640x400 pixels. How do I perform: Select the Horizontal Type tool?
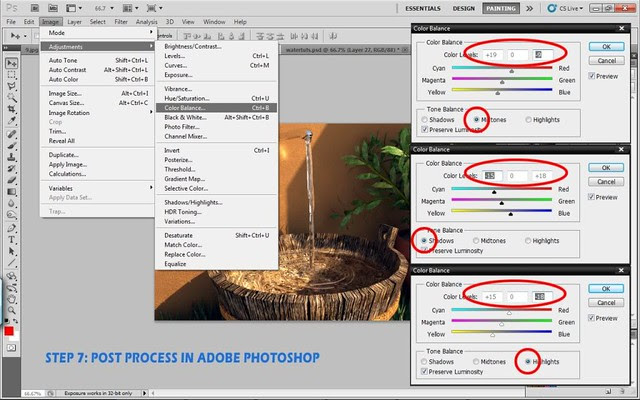[x=11, y=240]
